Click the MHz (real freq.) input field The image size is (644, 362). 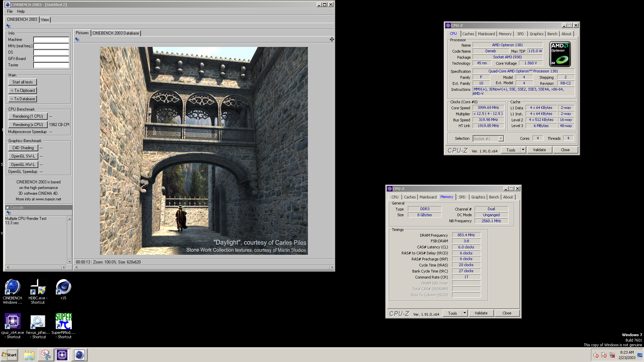(51, 46)
